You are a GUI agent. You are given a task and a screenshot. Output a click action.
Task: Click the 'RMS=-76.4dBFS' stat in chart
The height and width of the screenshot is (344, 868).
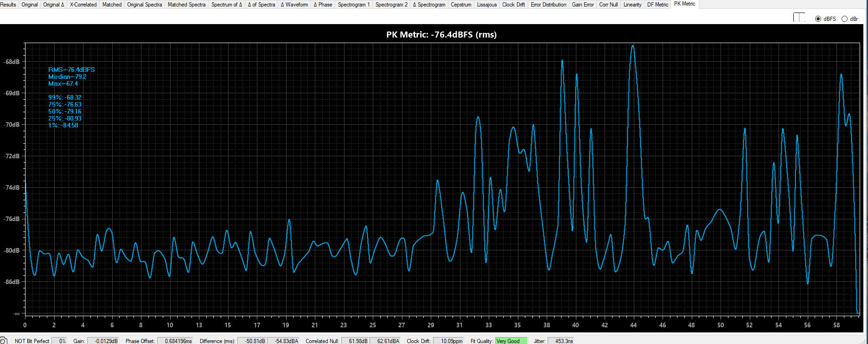[x=71, y=70]
